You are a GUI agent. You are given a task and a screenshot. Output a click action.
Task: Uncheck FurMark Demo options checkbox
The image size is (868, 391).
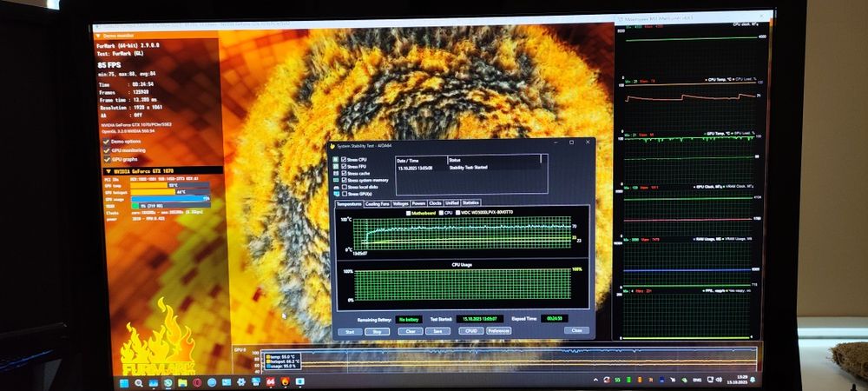pos(106,142)
